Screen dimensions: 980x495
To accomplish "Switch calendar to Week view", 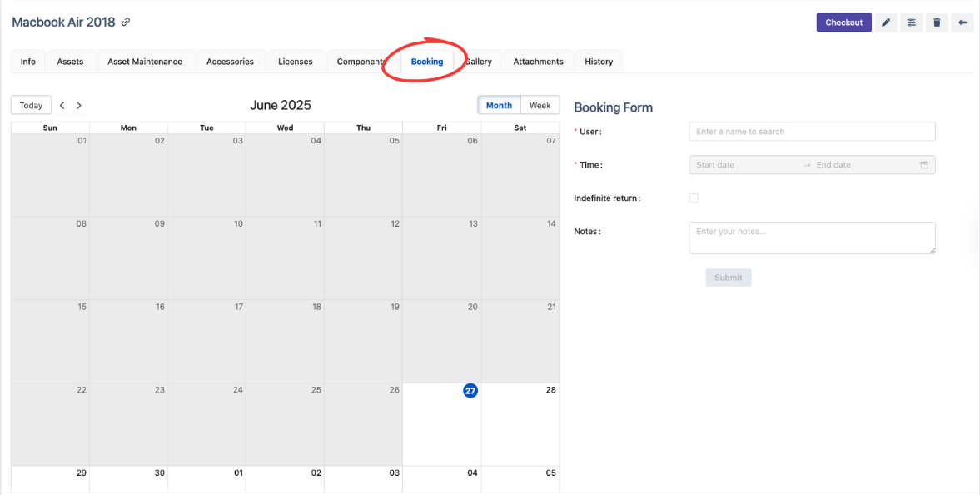I will point(540,105).
